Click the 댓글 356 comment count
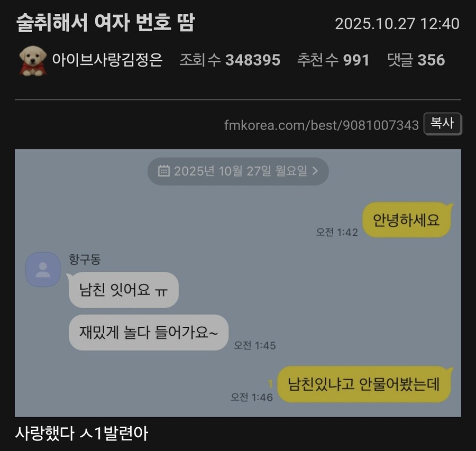This screenshot has width=476, height=451. point(416,60)
